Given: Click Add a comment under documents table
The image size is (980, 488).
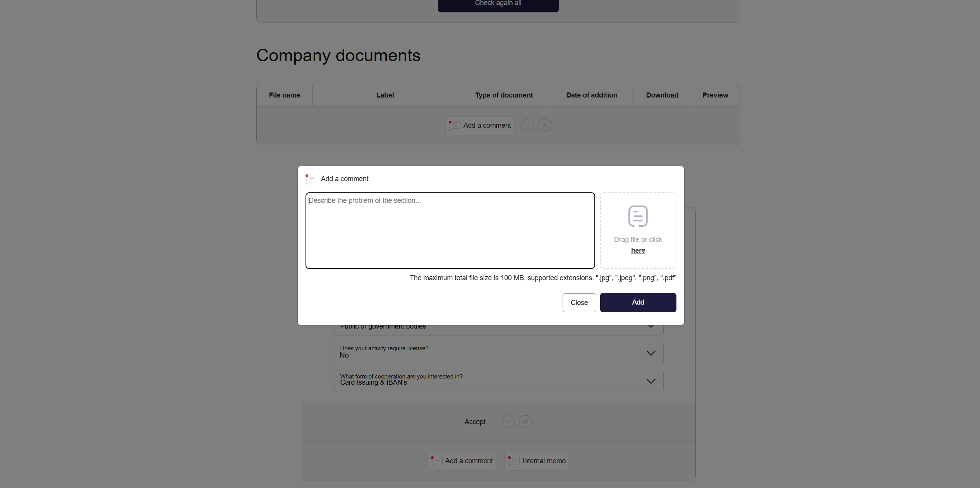Looking at the screenshot, I should coord(480,125).
